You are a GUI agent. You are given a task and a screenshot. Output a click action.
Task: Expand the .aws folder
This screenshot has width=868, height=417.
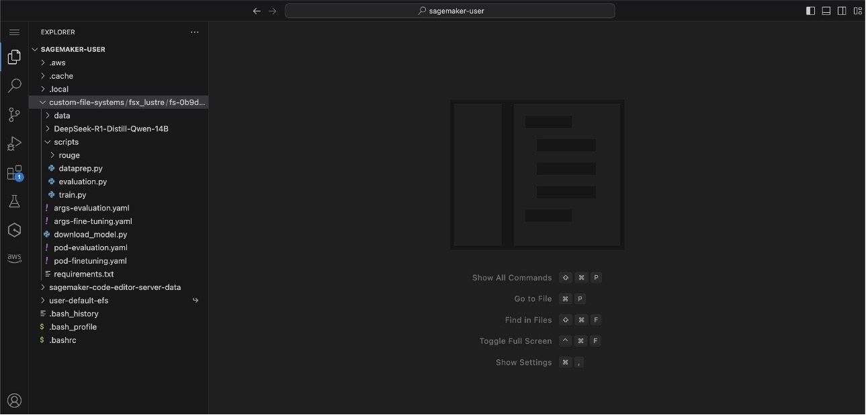coord(118,63)
